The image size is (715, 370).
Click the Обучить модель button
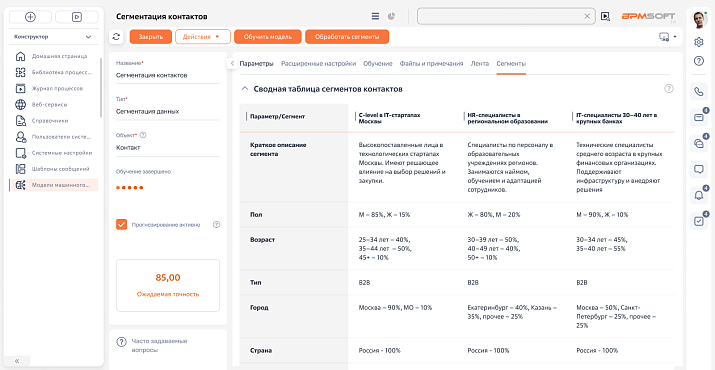[268, 37]
